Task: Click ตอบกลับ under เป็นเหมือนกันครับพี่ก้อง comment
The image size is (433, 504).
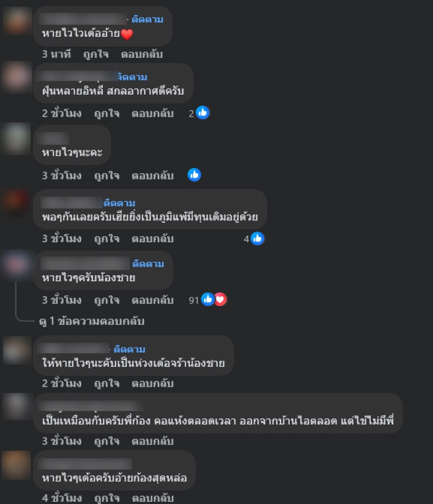Action: 153,441
